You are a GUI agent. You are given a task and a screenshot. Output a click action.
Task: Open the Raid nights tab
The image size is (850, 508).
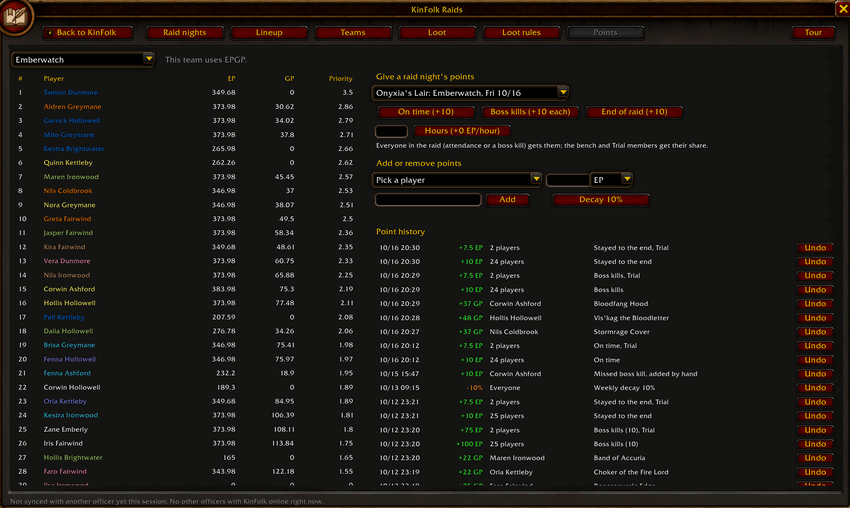tap(184, 33)
